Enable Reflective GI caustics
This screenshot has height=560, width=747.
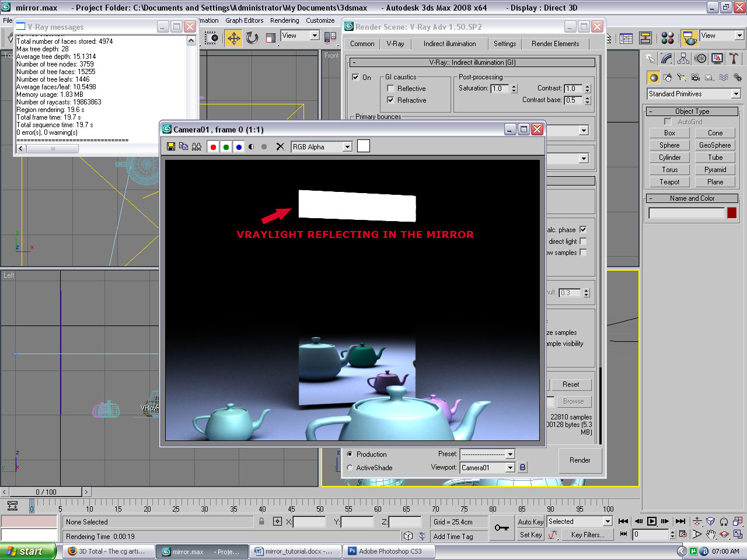coord(390,89)
